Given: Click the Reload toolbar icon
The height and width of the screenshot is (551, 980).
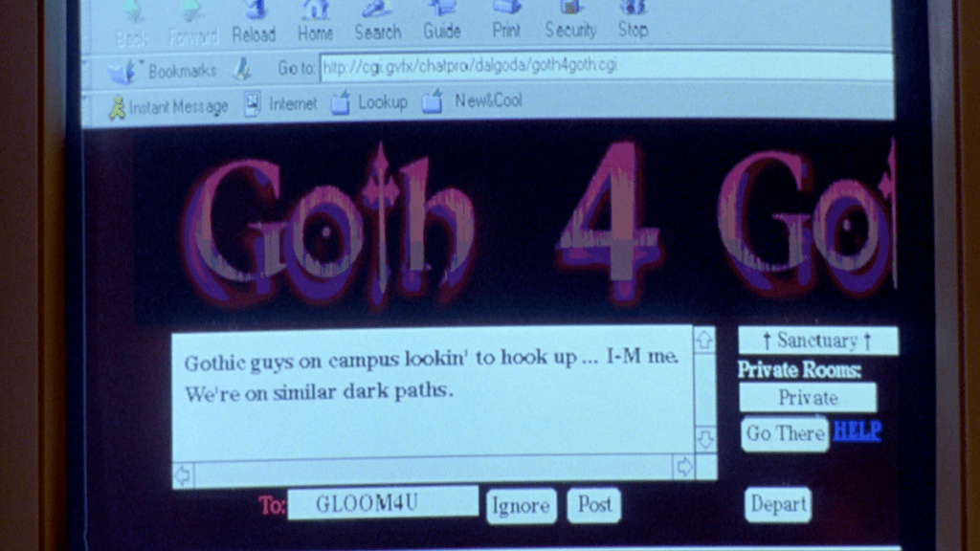Looking at the screenshot, I should 254,21.
